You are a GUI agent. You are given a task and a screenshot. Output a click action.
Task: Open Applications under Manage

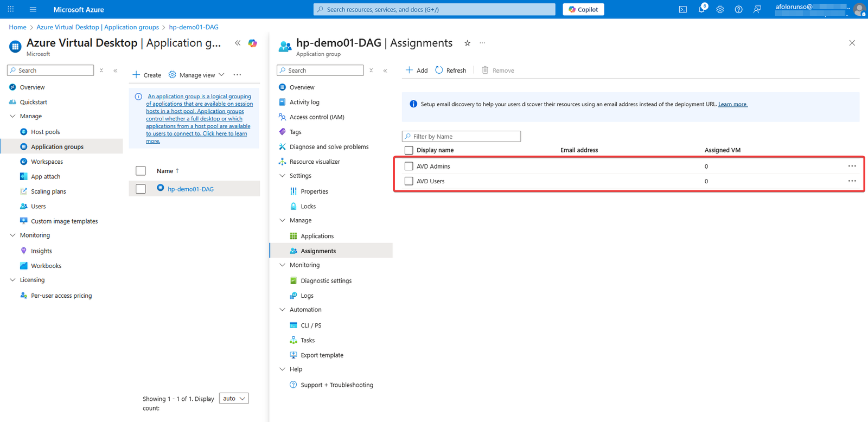click(x=317, y=236)
